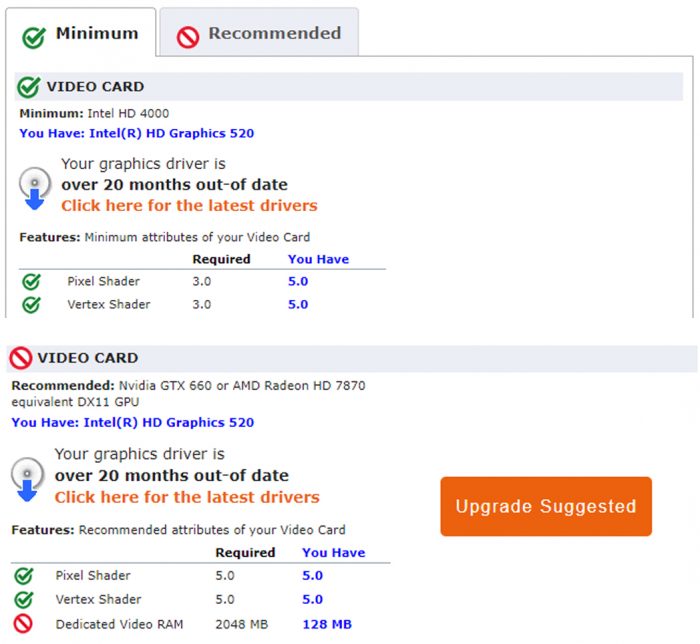Click the 128 MB video RAM value
This screenshot has height=644, width=700.
[327, 624]
